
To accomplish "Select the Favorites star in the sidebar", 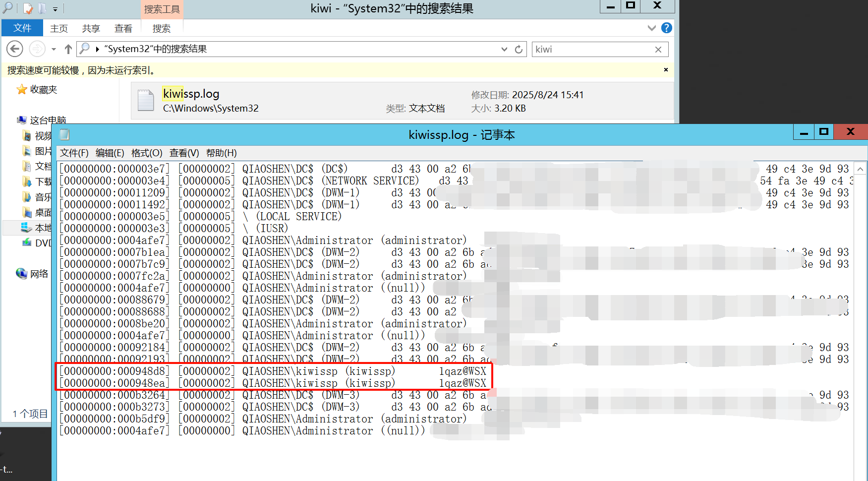I will [x=22, y=90].
